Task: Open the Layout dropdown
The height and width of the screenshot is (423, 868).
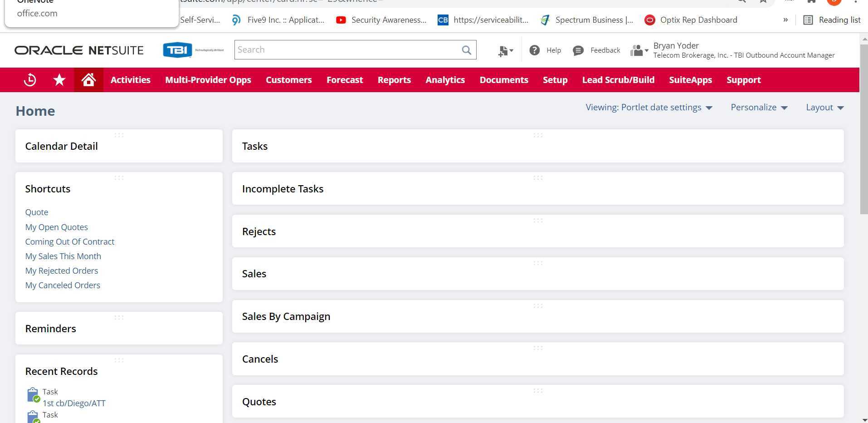Action: click(824, 107)
